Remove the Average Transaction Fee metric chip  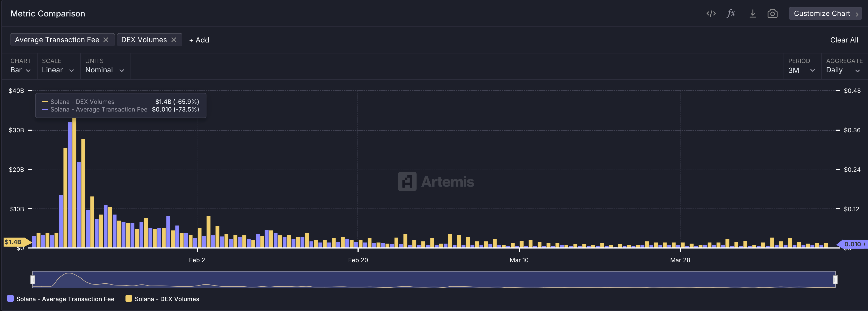tap(106, 40)
